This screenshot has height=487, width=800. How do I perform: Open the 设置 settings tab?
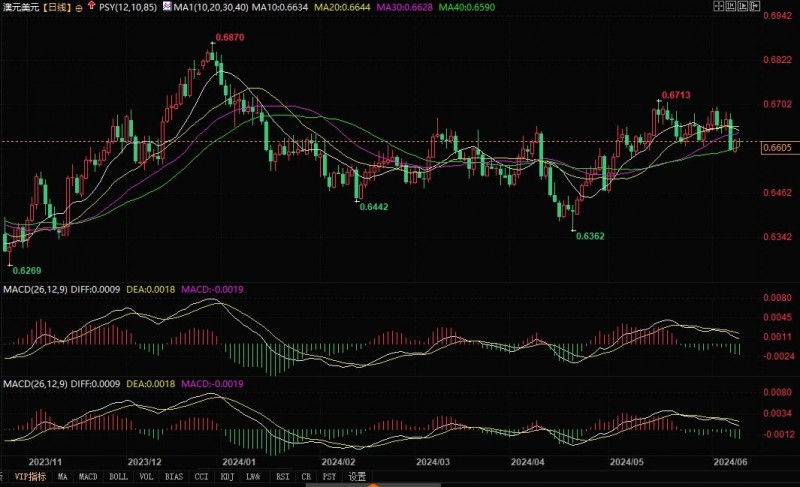(x=357, y=477)
